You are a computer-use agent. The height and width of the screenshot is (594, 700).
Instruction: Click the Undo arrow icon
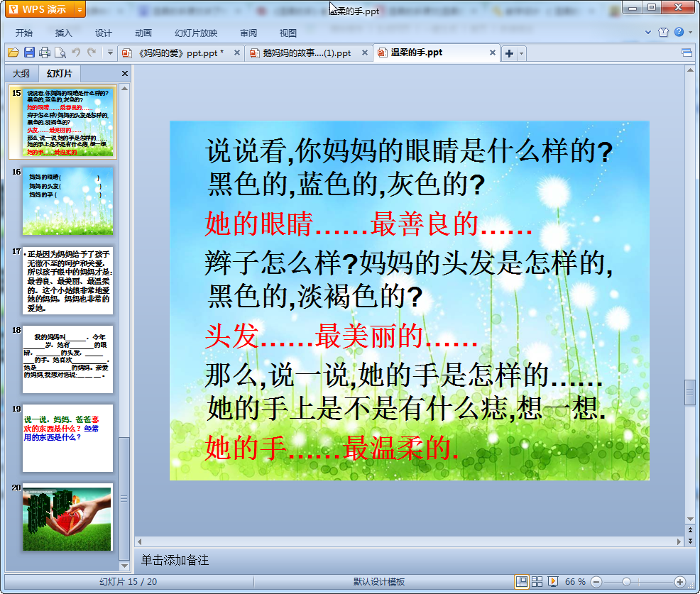[x=76, y=53]
